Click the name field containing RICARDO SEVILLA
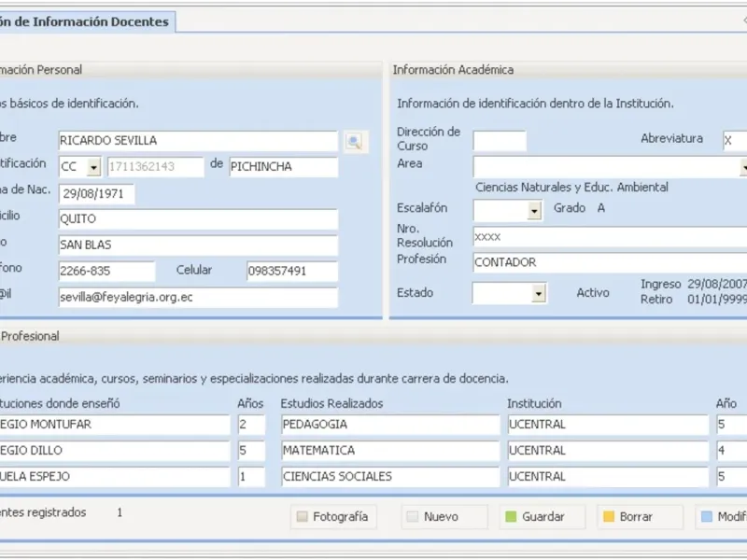Viewport: 747px width, 560px height. [x=198, y=141]
